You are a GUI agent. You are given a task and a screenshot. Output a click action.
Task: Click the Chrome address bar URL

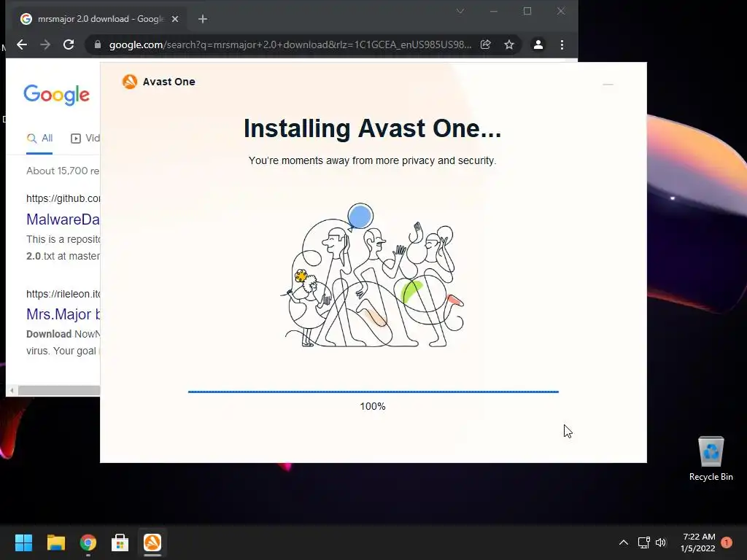click(x=290, y=44)
